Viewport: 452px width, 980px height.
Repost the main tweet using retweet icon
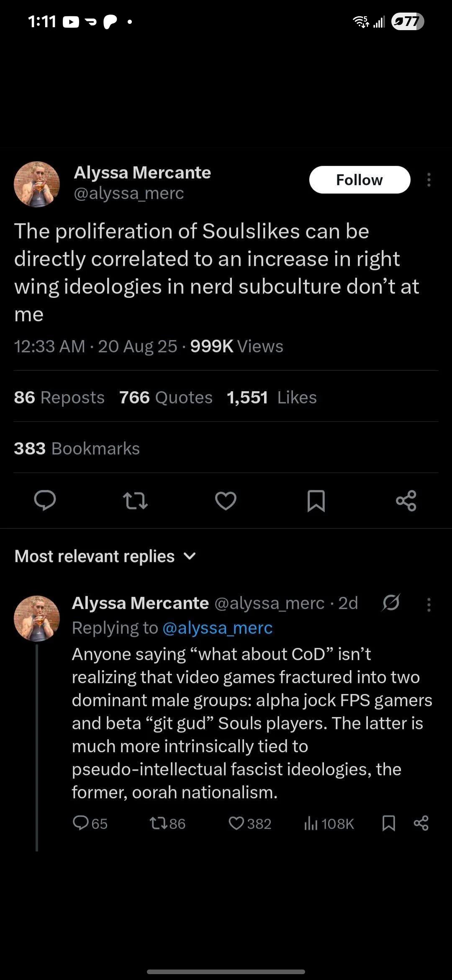tap(135, 500)
